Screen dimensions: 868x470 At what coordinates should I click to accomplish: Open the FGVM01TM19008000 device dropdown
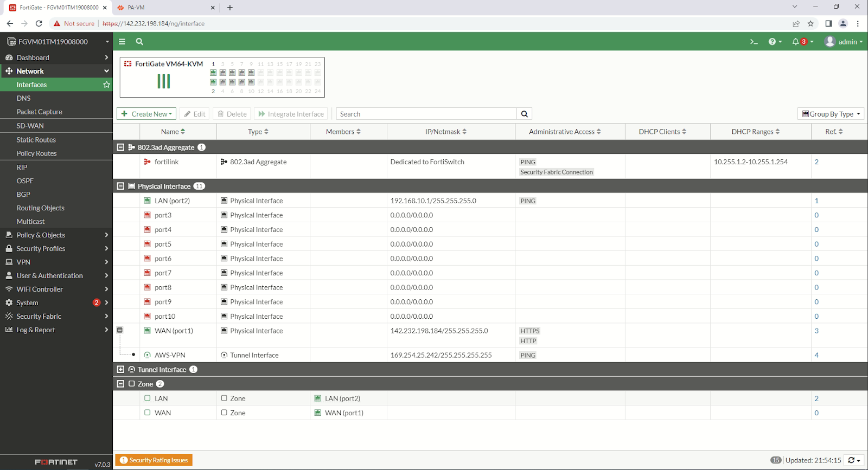pyautogui.click(x=56, y=42)
